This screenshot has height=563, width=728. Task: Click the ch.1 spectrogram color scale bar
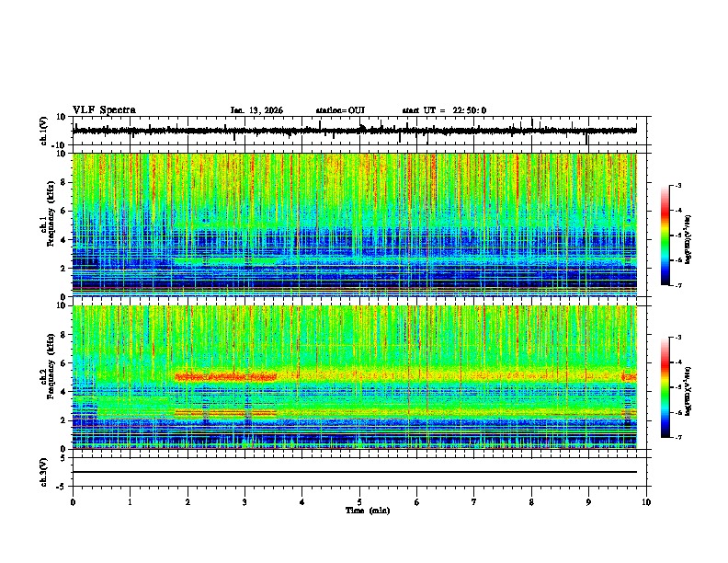pos(665,236)
